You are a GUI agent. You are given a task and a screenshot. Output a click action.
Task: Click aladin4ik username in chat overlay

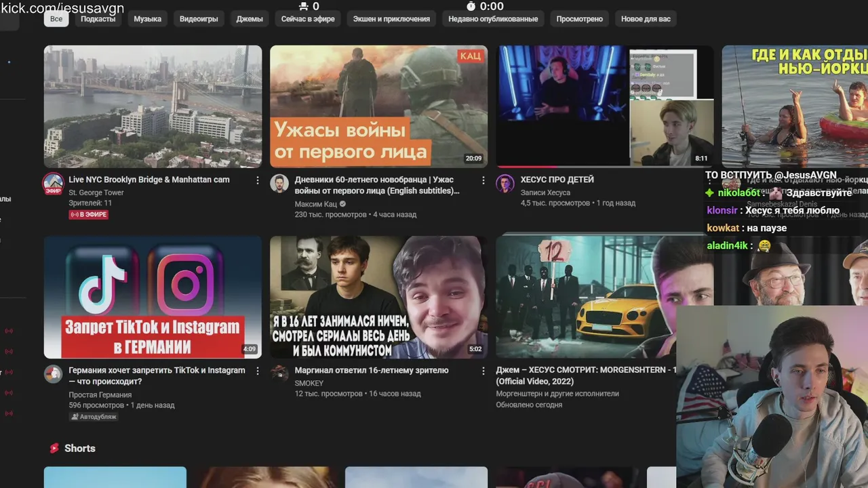pos(728,246)
